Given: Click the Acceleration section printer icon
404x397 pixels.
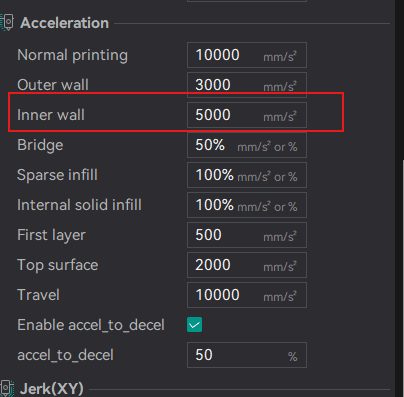Looking at the screenshot, I should tap(7, 23).
